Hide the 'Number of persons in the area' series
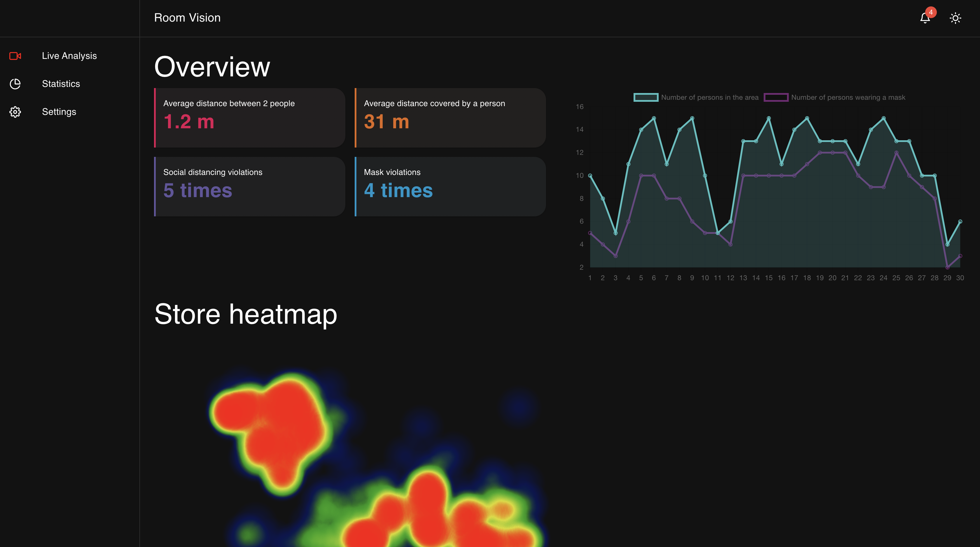 click(710, 97)
